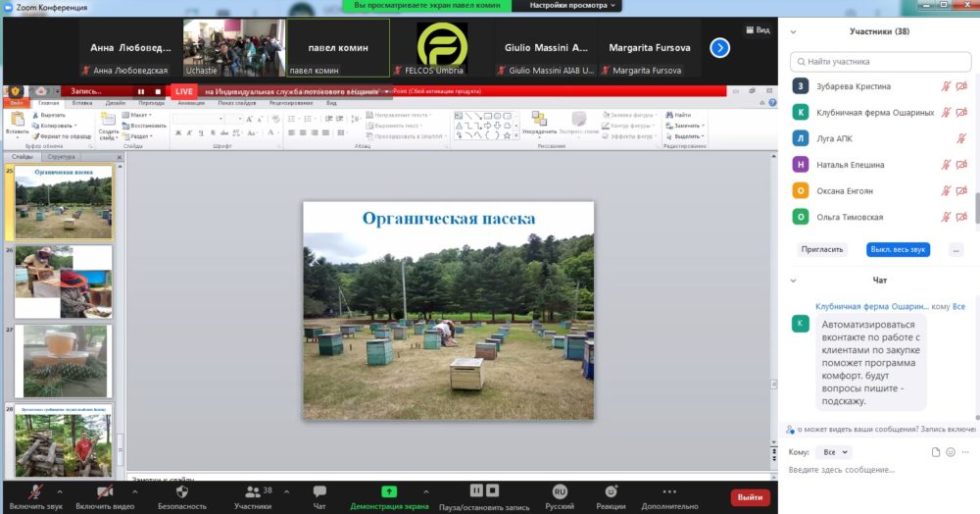Viewport: 980px width, 514px height.
Task: Collapse the Участники (38) panel chevron
Action: tap(793, 32)
